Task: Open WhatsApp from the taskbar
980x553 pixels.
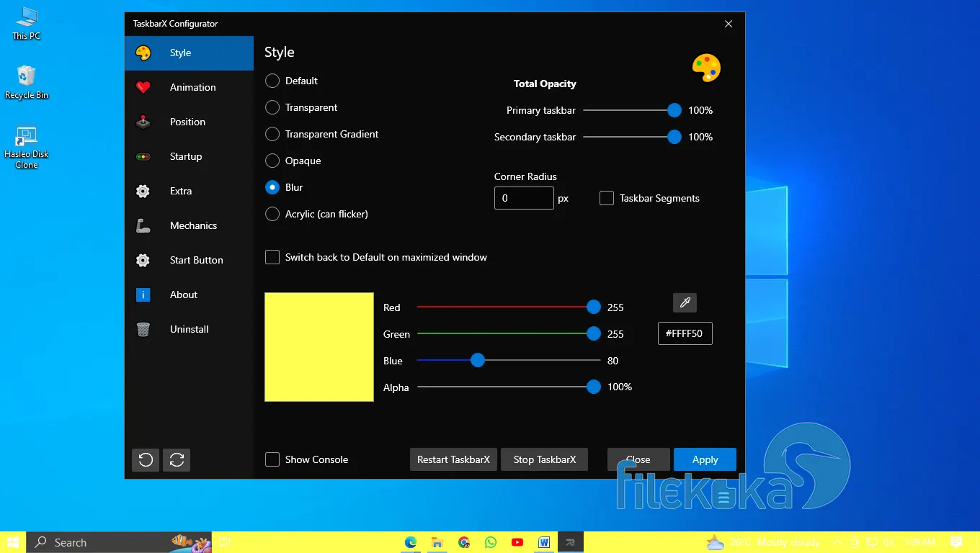Action: pos(491,542)
